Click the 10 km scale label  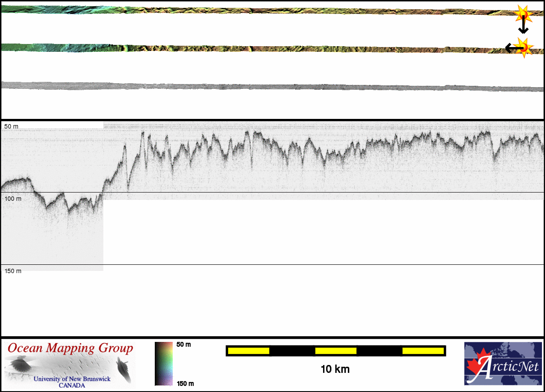point(335,369)
